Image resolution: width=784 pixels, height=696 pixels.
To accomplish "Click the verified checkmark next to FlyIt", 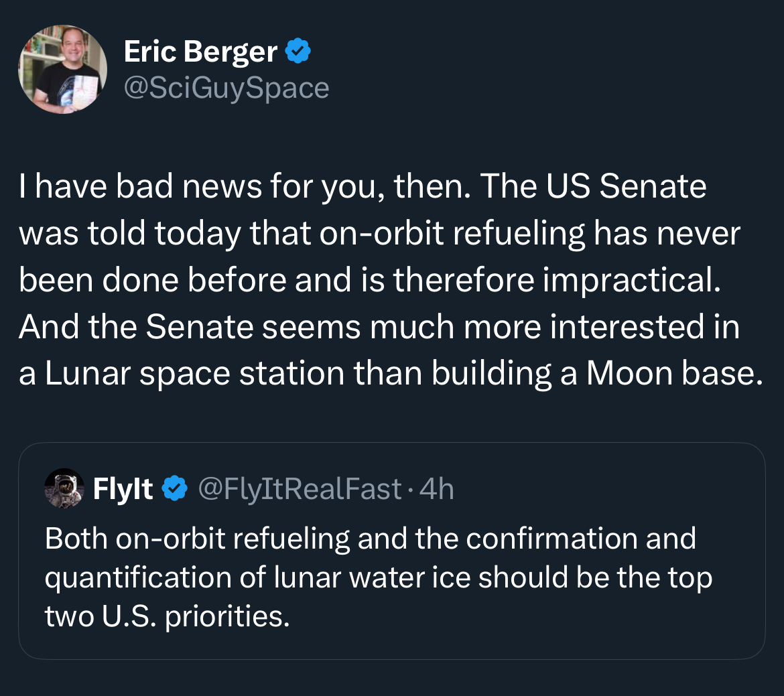I will [176, 489].
